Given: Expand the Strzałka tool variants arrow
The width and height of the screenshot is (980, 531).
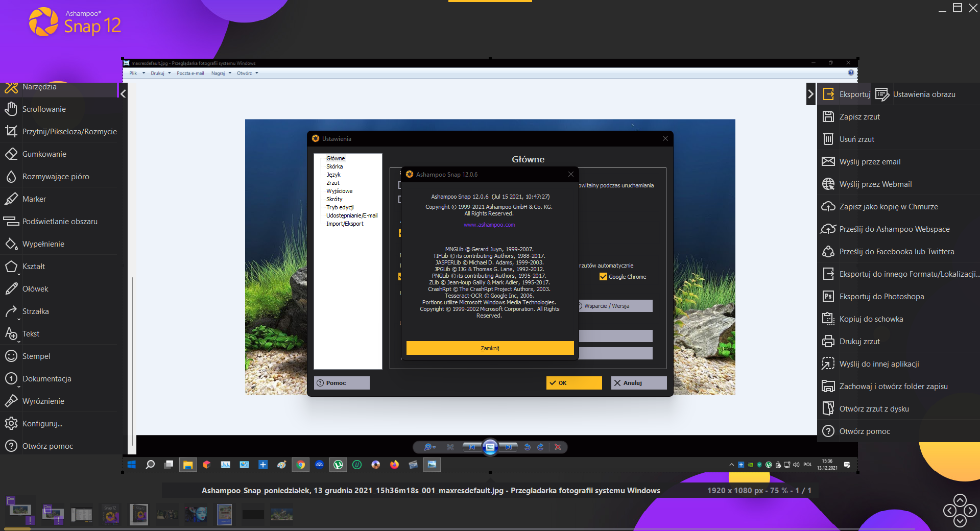Looking at the screenshot, I should [x=19, y=319].
